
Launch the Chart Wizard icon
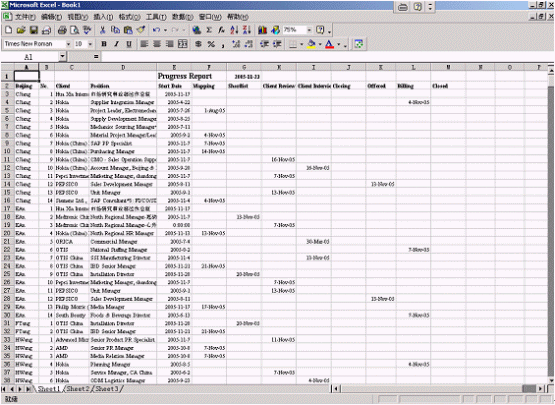262,30
